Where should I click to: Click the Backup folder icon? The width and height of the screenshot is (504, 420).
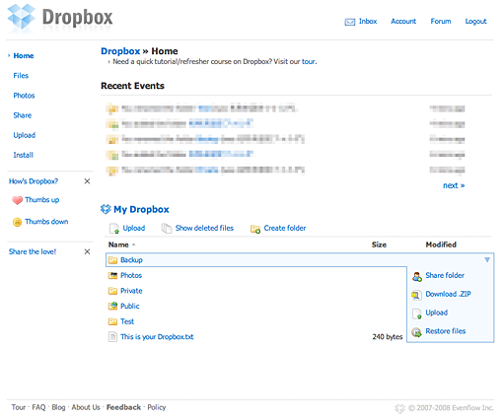(112, 260)
